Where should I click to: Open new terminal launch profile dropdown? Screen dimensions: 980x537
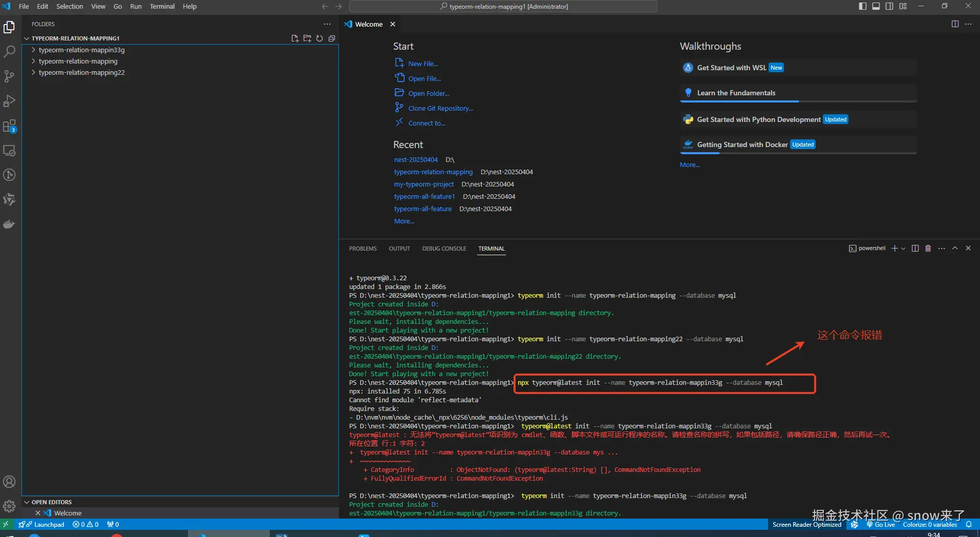pyautogui.click(x=903, y=249)
